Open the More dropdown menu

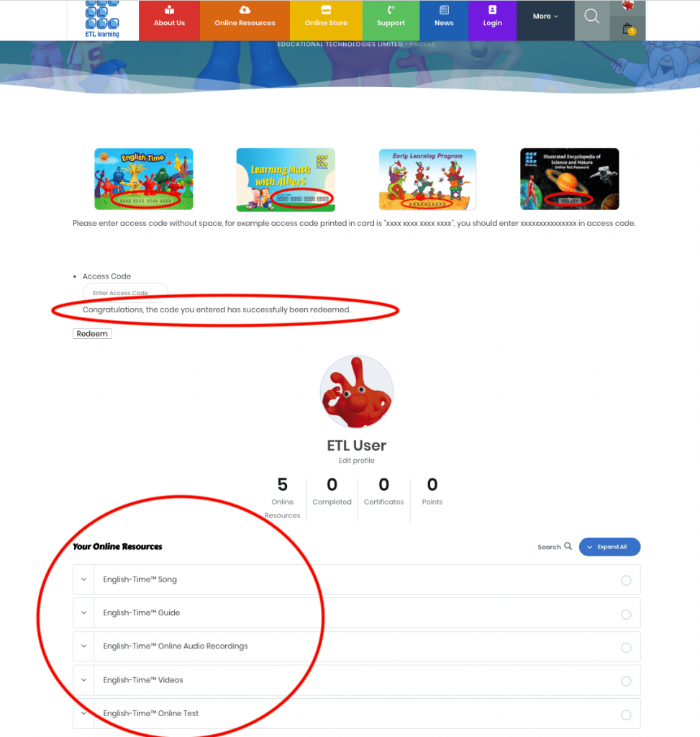coord(545,17)
